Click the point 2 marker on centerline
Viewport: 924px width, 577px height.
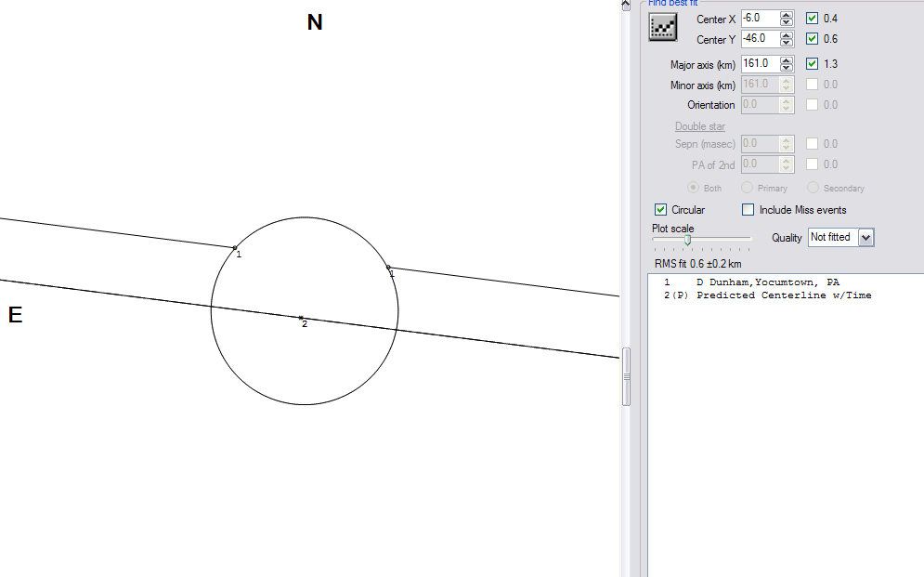click(x=301, y=318)
